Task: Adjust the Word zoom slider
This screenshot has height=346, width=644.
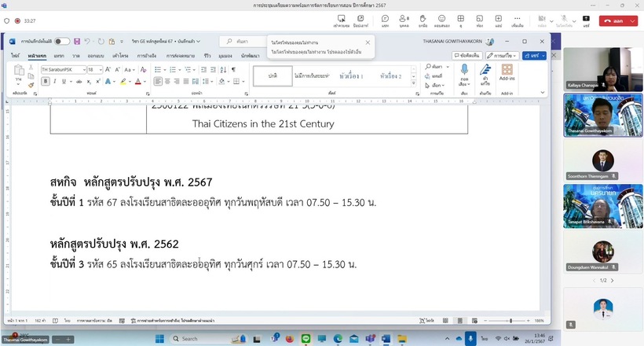Action: (510, 321)
